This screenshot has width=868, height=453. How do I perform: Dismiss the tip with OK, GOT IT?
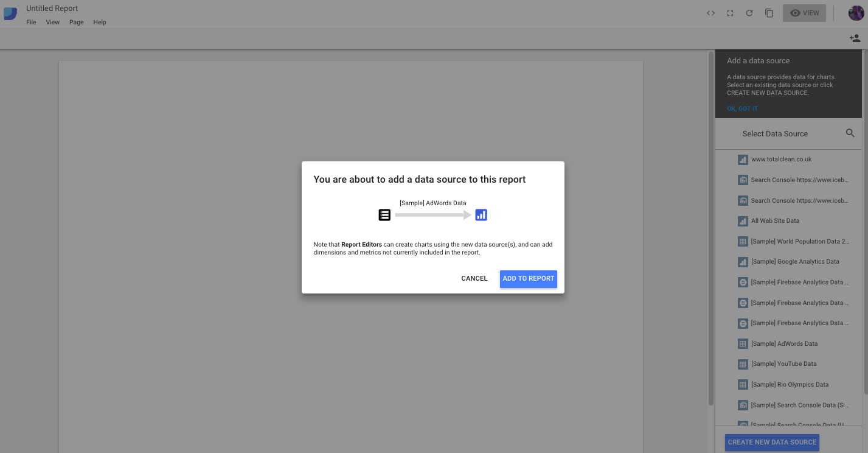(x=742, y=108)
